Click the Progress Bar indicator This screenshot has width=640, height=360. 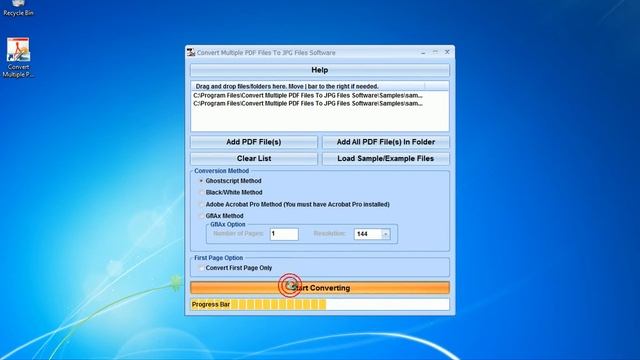coord(320,304)
